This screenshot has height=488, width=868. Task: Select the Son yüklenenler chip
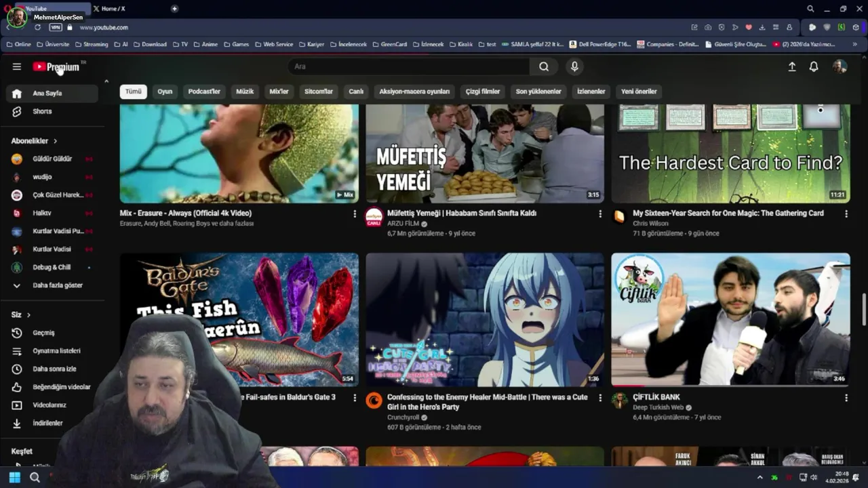538,91
